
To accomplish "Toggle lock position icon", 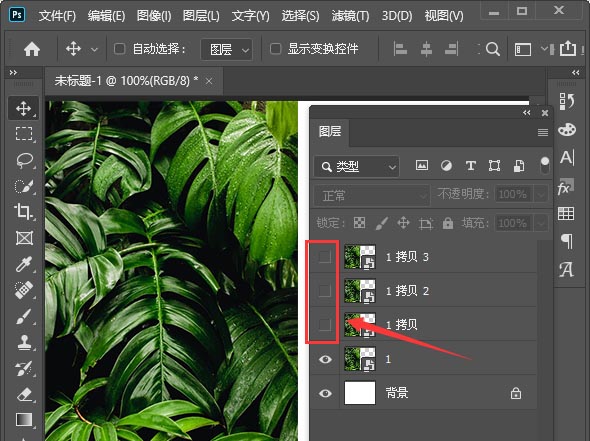I will tap(403, 223).
